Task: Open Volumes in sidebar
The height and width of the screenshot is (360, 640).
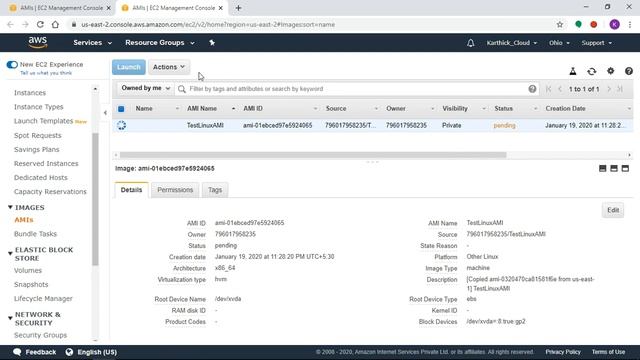Action: 28,270
